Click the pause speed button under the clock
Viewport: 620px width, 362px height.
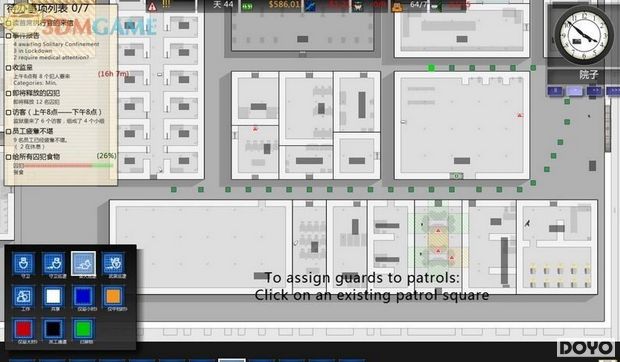[x=555, y=91]
